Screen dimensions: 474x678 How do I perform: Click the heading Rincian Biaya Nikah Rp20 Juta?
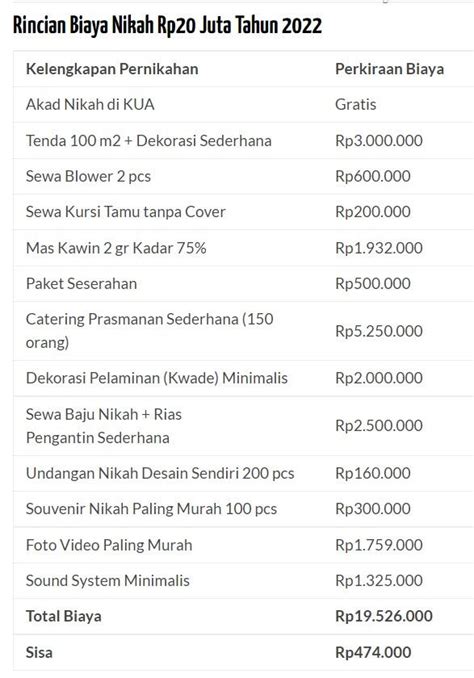coord(167,26)
